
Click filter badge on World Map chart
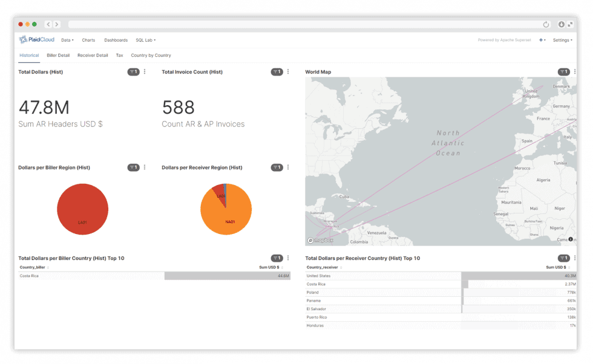(564, 72)
